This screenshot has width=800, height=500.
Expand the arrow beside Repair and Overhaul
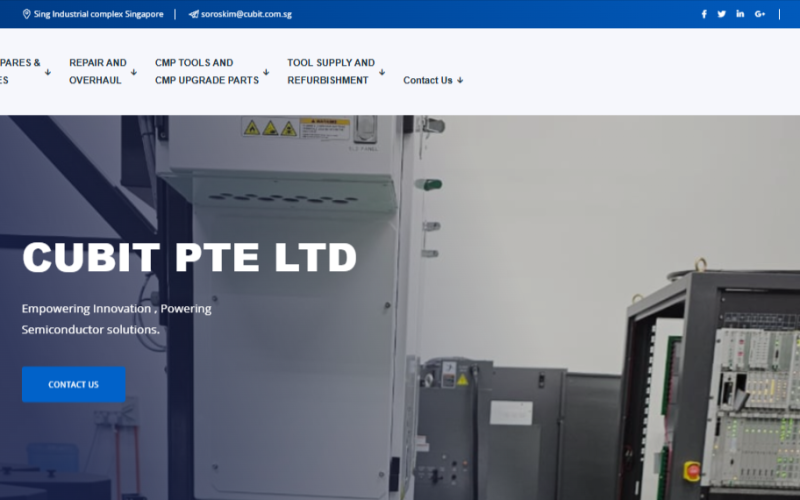click(133, 72)
